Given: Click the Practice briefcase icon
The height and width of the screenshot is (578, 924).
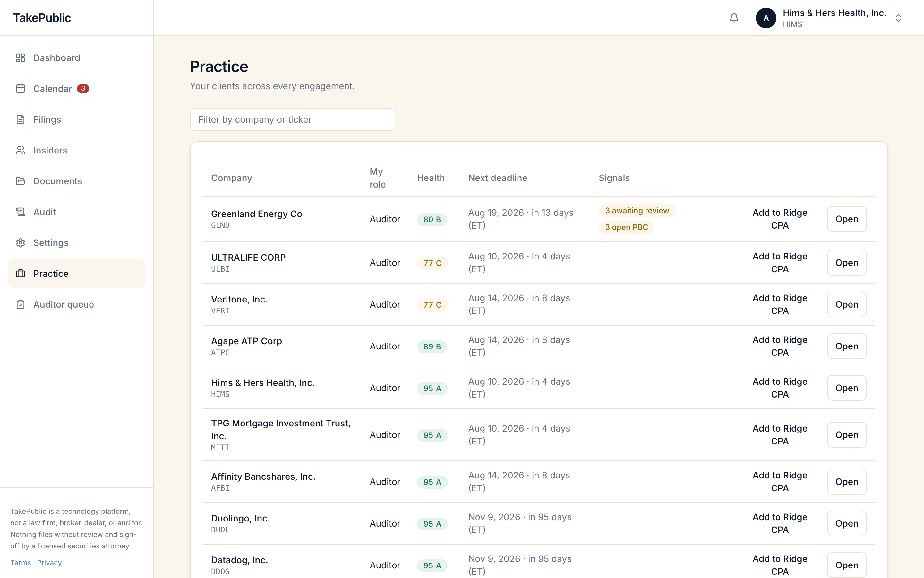Looking at the screenshot, I should click(x=21, y=274).
